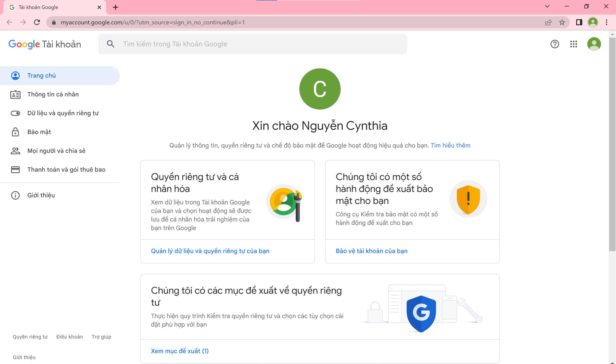Click the page vertical scrollbar thumb
The image size is (616, 364).
click(x=612, y=144)
